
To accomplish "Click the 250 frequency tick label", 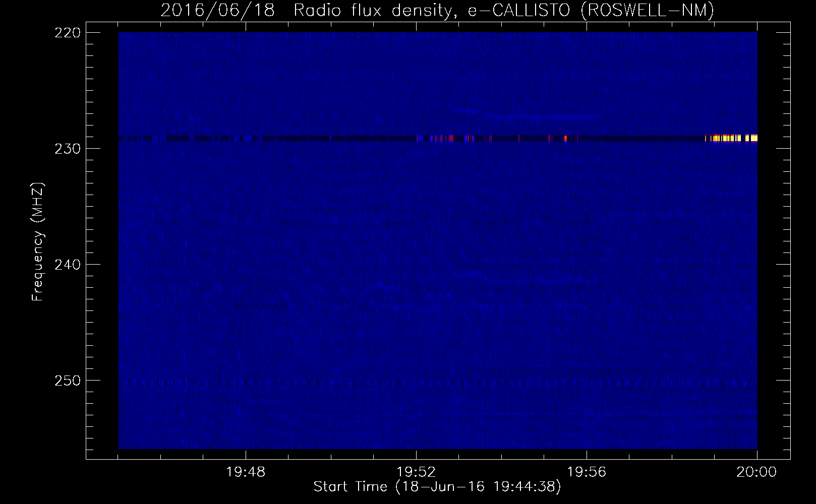I will tap(67, 380).
